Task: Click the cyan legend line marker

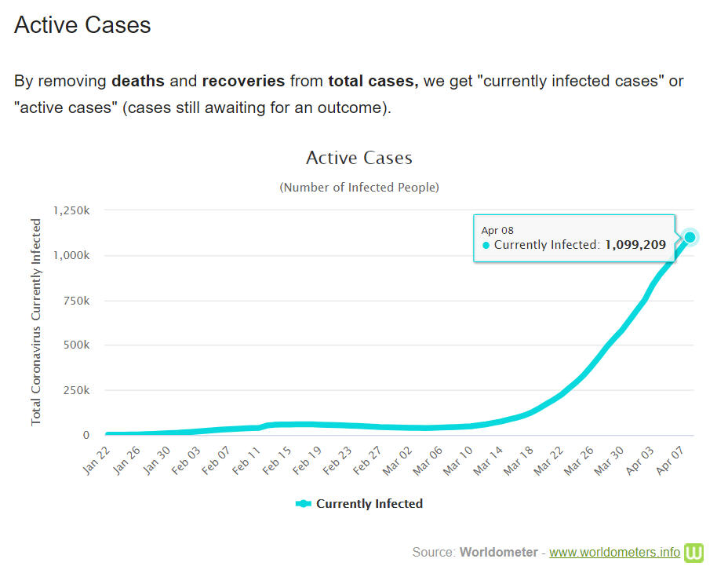Action: 304,504
